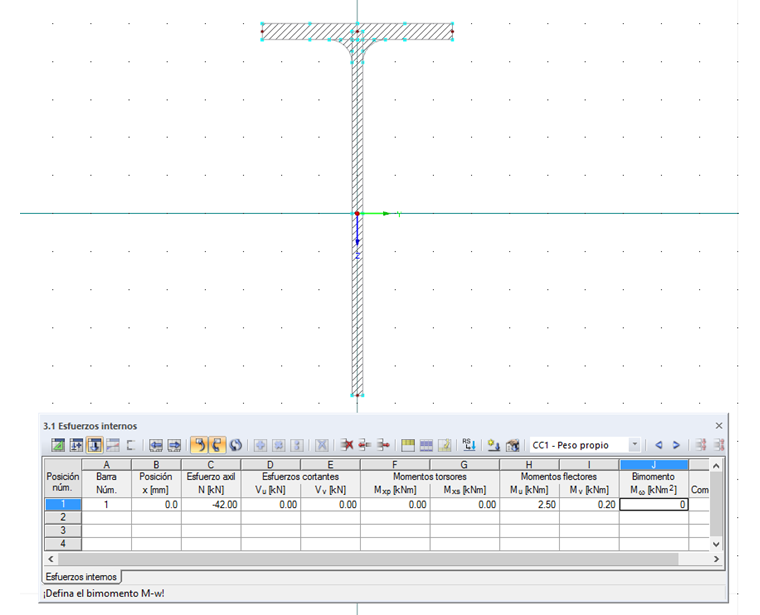760x615 pixels.
Task: Click the table's vertical scrollbar down arrow
Action: 716,544
